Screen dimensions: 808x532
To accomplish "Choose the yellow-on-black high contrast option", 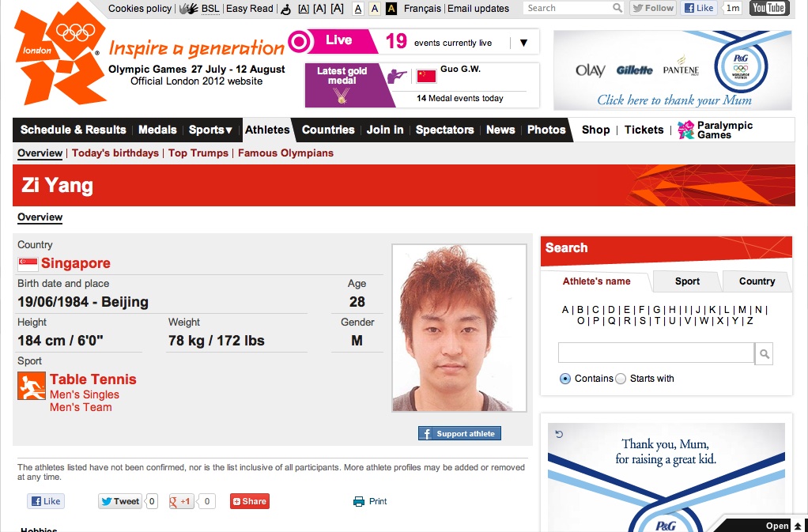I will [x=391, y=9].
